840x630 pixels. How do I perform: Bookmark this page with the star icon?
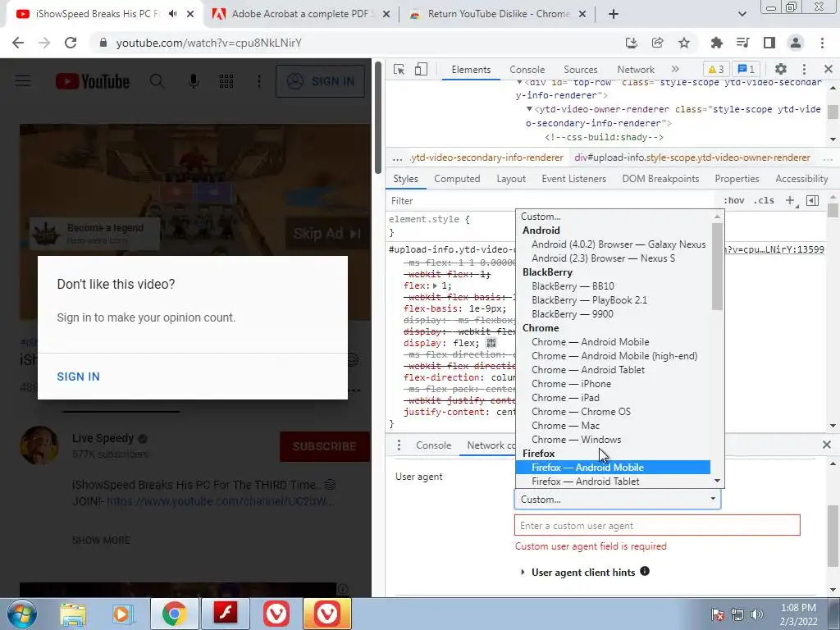(x=684, y=43)
